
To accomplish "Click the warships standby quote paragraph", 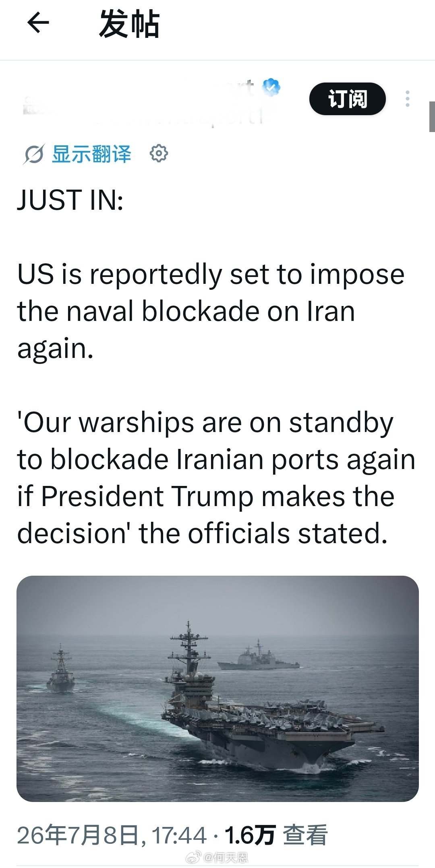I will (216, 478).
